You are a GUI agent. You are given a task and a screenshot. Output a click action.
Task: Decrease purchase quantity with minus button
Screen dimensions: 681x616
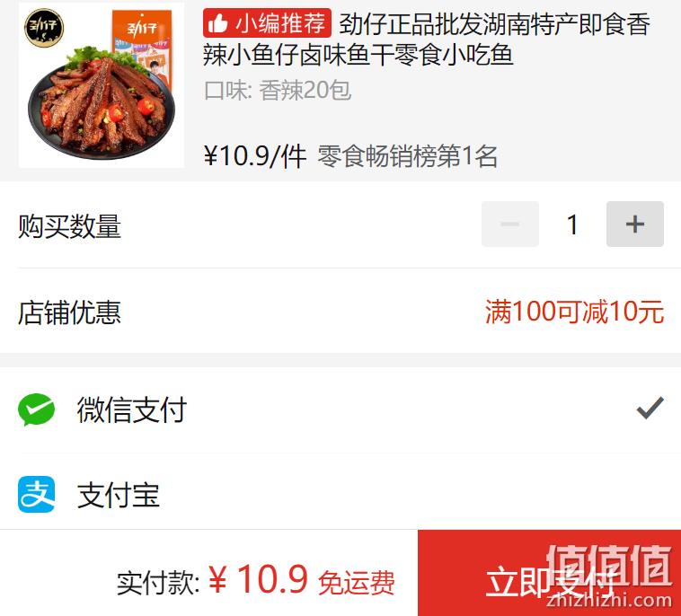510,224
